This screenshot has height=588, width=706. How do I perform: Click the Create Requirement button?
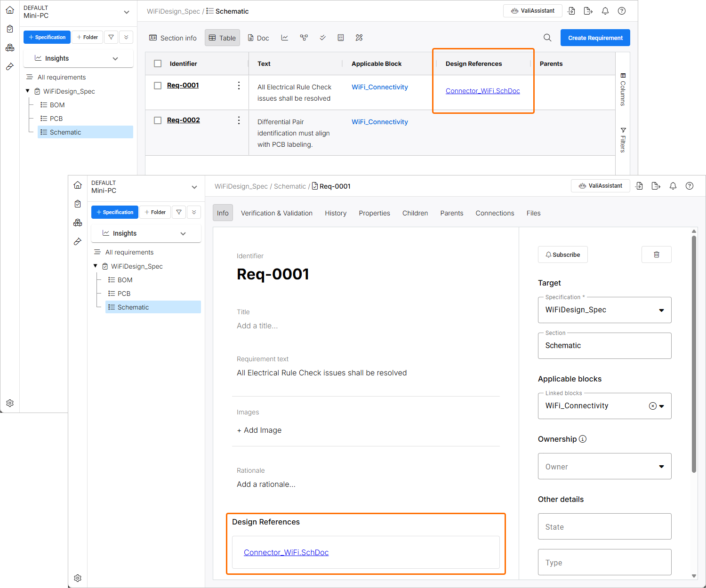[x=595, y=38]
